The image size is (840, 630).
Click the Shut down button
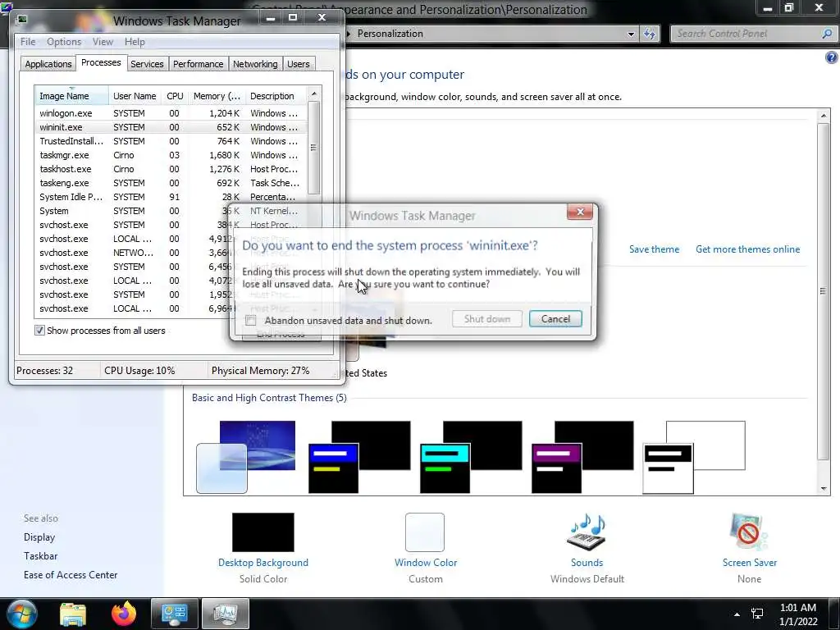click(x=487, y=319)
